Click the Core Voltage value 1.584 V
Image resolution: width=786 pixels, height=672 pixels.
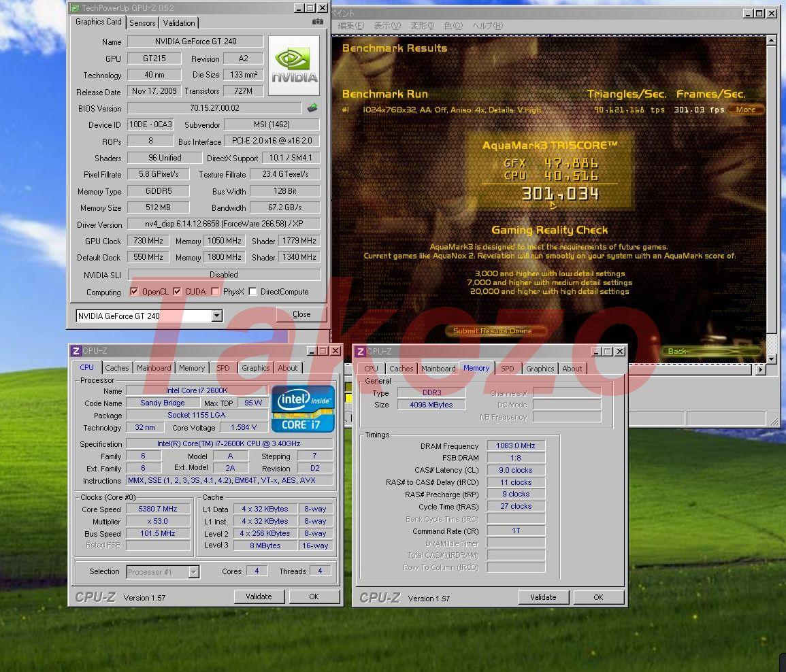(244, 427)
